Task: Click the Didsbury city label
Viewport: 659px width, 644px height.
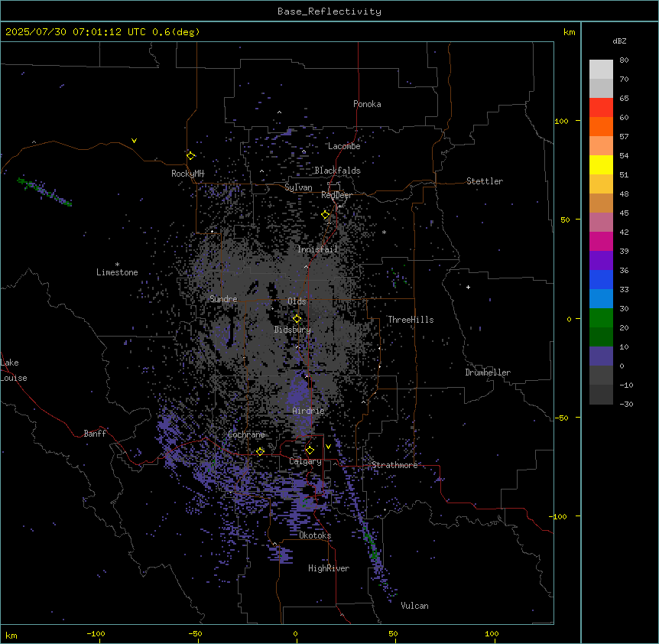Action: click(293, 330)
